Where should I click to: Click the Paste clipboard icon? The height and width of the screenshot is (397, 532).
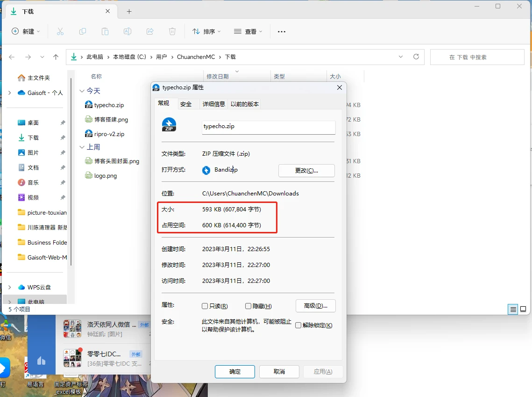click(x=105, y=31)
